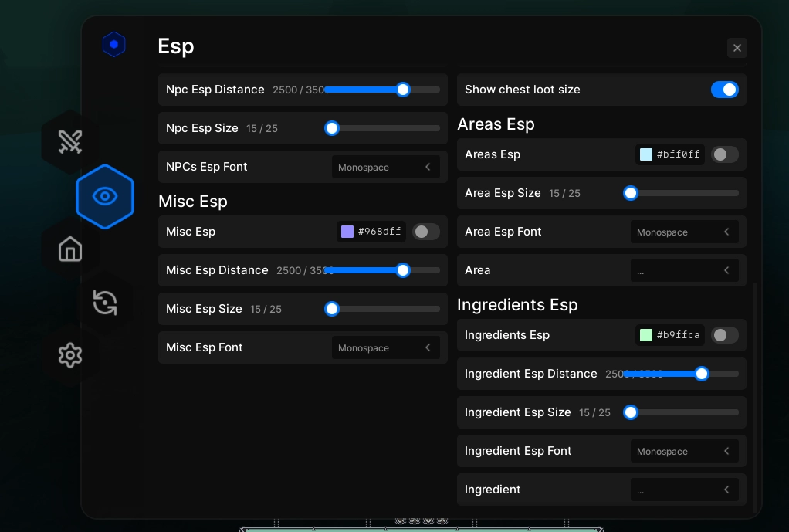The height and width of the screenshot is (532, 789).
Task: Enable the Areas Esp toggle
Action: [724, 154]
